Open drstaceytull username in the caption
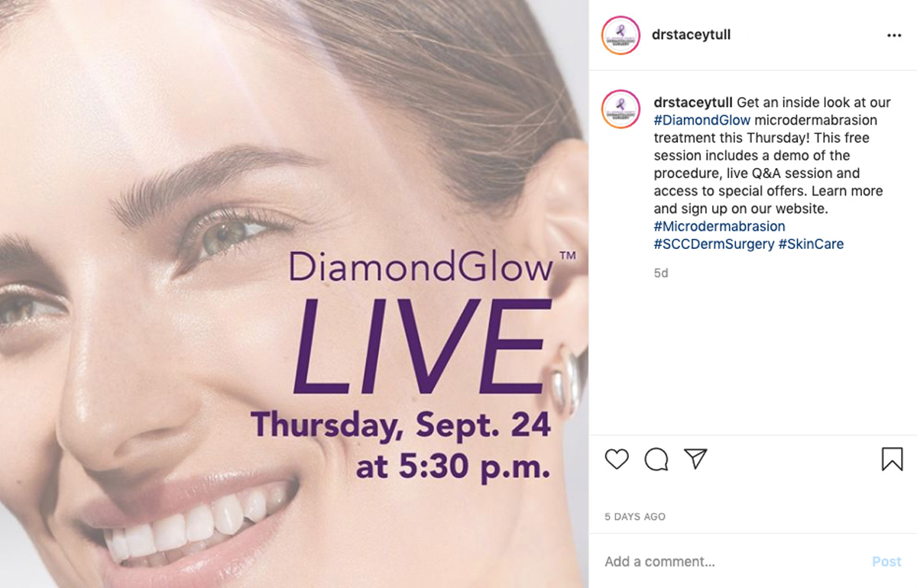The height and width of the screenshot is (588, 917). pos(693,102)
